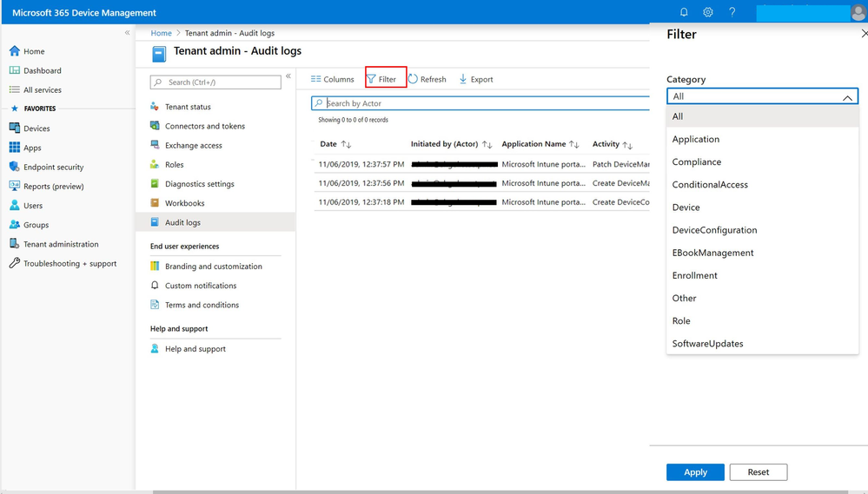
Task: Click the Apps grid icon
Action: click(15, 147)
